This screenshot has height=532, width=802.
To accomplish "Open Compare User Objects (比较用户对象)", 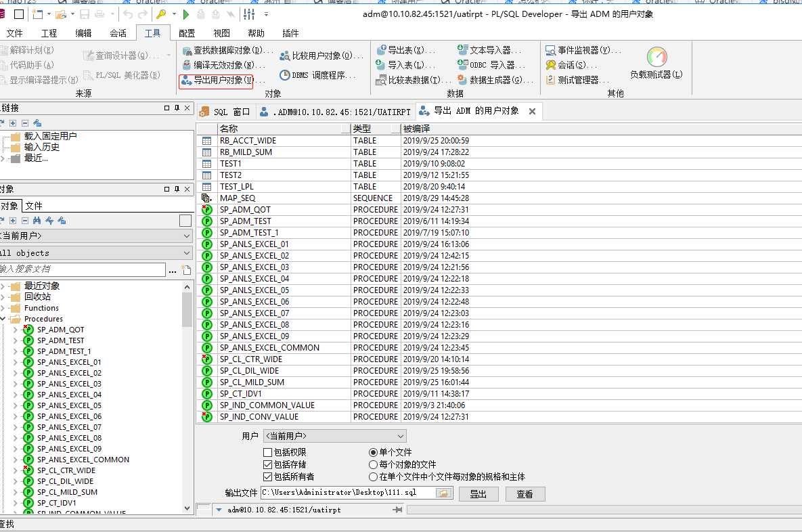I will click(x=321, y=56).
